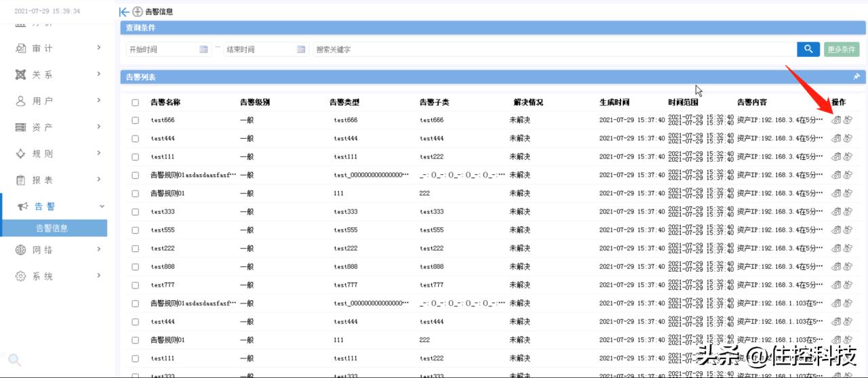The height and width of the screenshot is (378, 868).
Task: Expand the 系统 menu chevron
Action: [99, 276]
